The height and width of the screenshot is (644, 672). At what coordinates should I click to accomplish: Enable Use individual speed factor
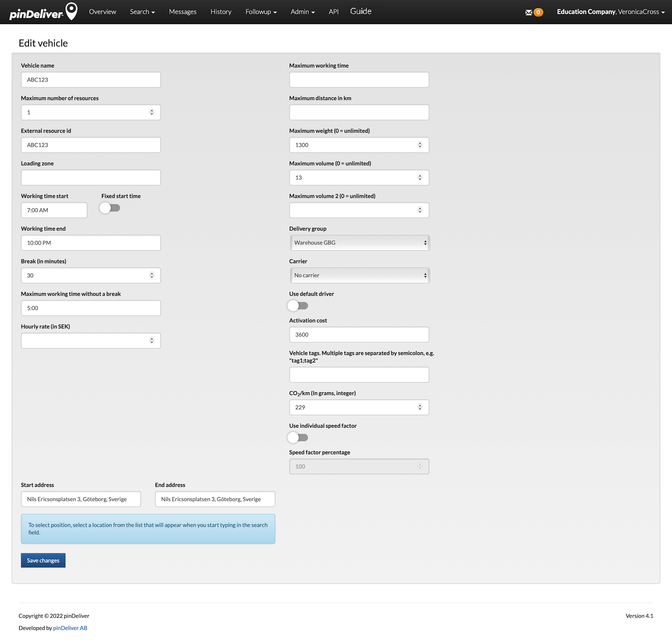298,438
